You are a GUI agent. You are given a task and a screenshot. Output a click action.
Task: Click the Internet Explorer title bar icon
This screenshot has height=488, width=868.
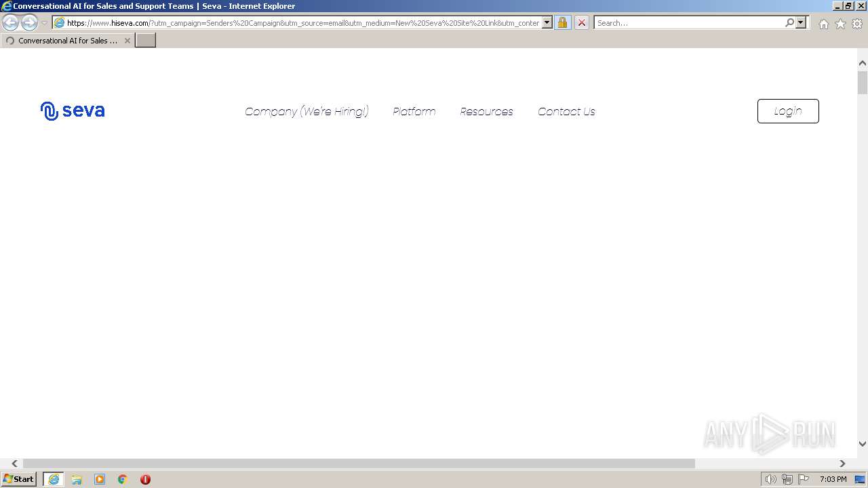[x=6, y=6]
